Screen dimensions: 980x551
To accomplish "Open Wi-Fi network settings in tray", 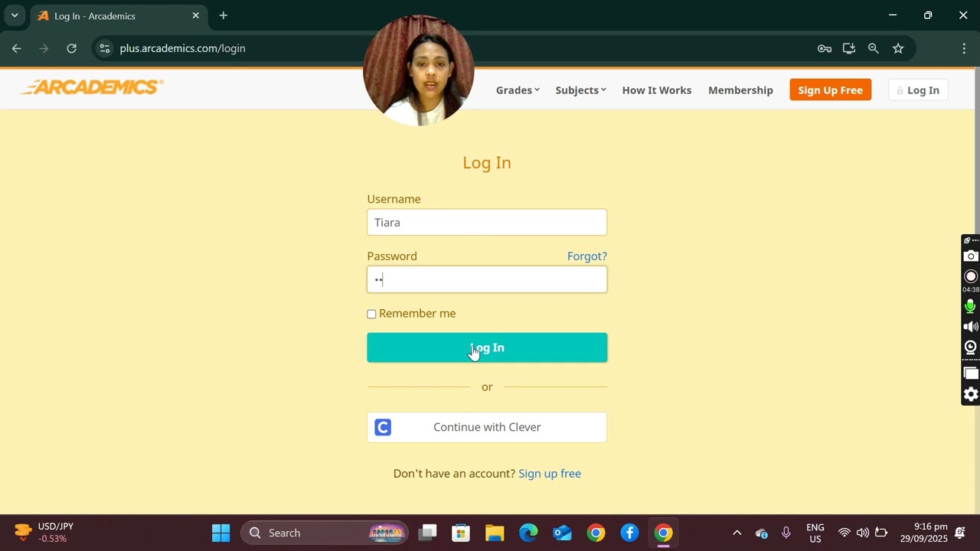I will click(x=844, y=533).
